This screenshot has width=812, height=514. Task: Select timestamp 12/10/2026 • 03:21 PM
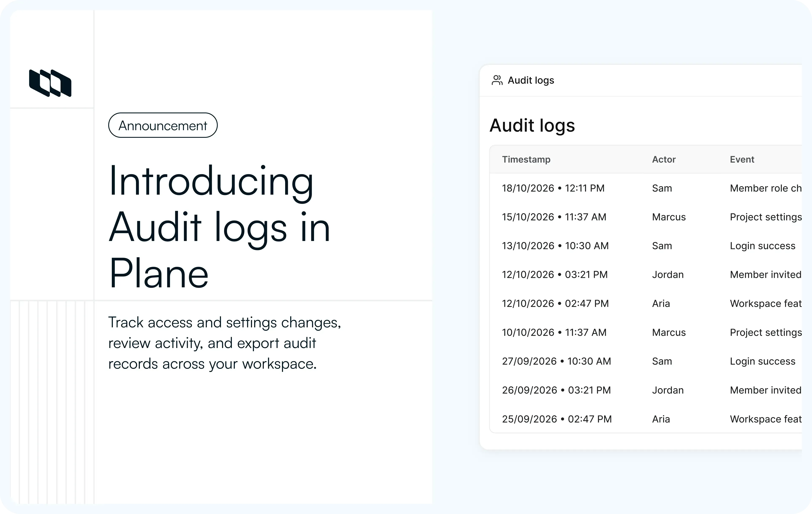pos(555,274)
